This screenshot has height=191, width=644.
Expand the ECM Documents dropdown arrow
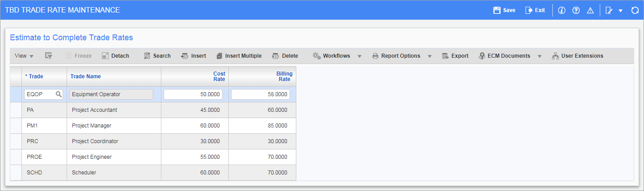[x=539, y=56]
